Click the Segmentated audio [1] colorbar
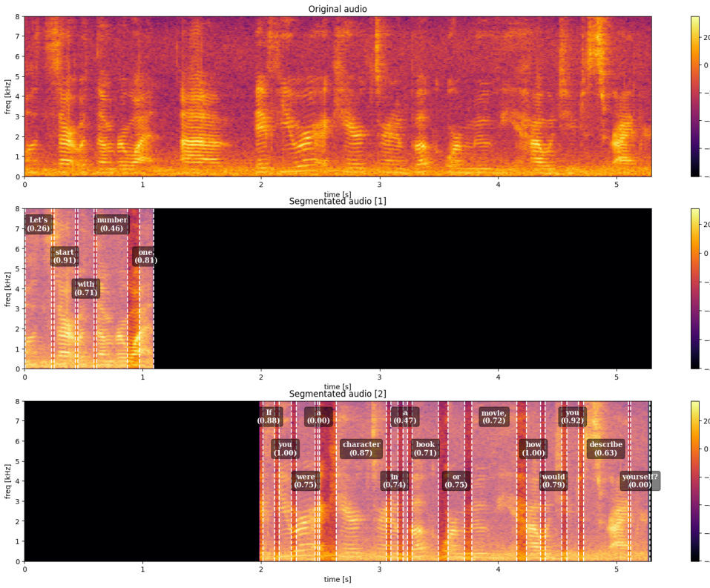 (695, 288)
